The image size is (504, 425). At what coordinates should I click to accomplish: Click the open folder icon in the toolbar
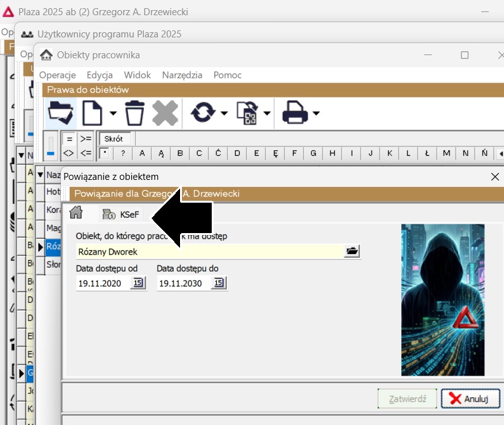61,113
